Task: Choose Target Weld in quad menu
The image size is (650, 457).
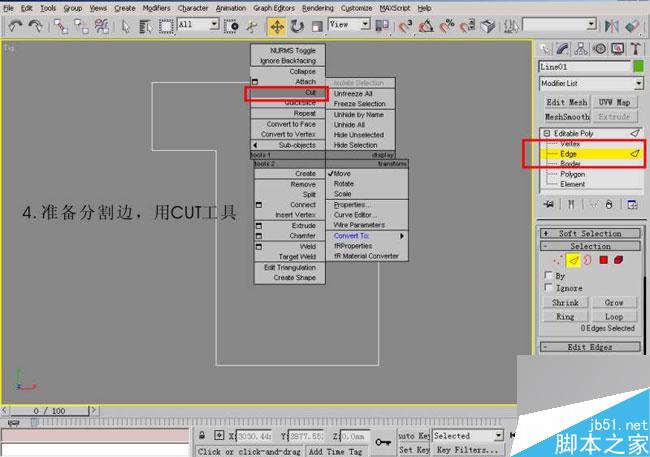Action: pyautogui.click(x=289, y=257)
